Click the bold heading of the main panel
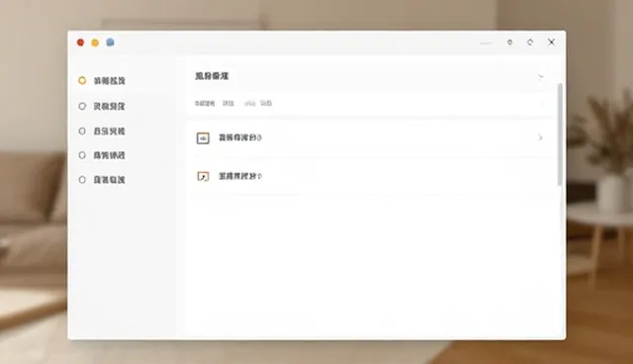The width and height of the screenshot is (633, 364). coord(212,76)
